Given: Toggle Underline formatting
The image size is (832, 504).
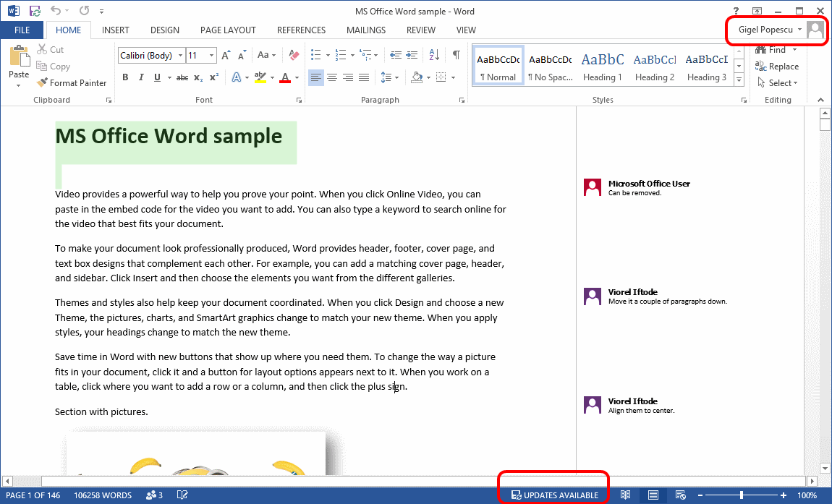Looking at the screenshot, I should (x=157, y=77).
